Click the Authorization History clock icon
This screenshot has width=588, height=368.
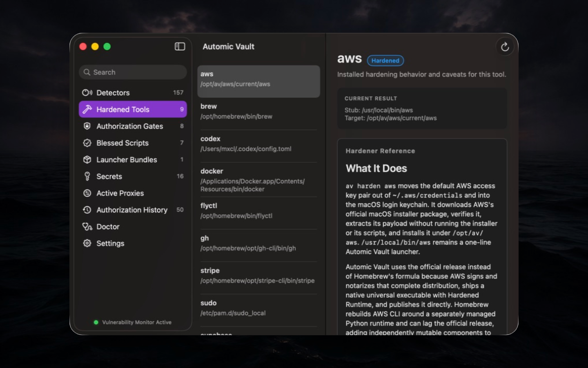click(x=87, y=210)
